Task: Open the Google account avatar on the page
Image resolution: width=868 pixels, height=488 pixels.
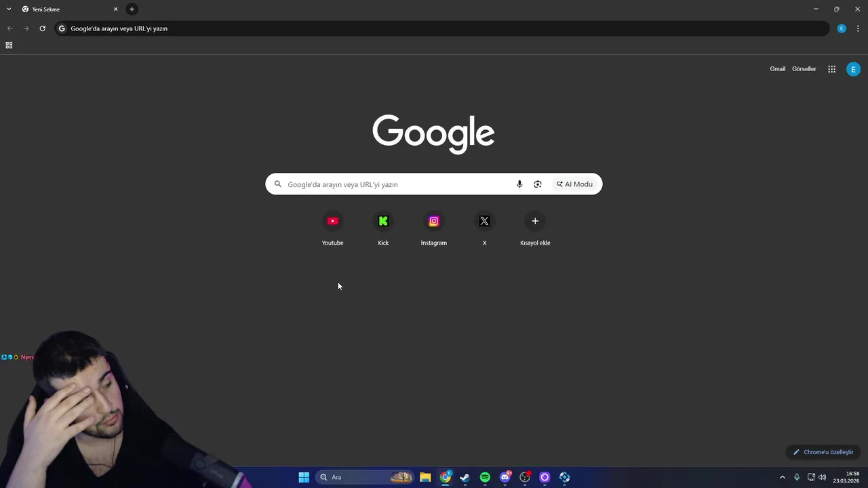Action: point(853,69)
